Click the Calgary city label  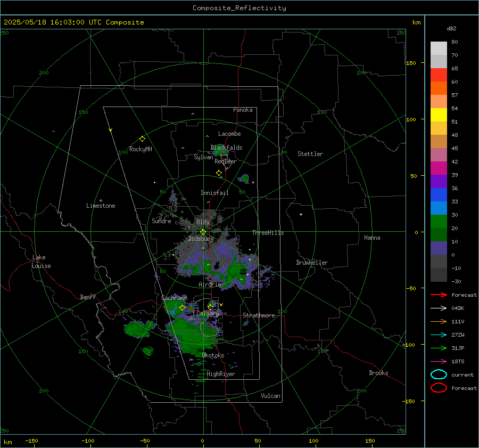pos(208,313)
